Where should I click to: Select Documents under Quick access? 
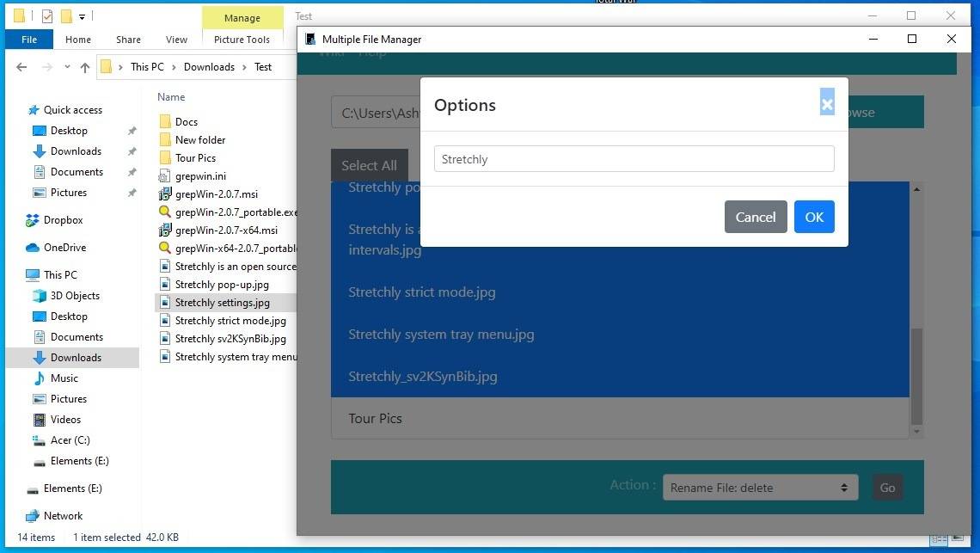(x=77, y=172)
